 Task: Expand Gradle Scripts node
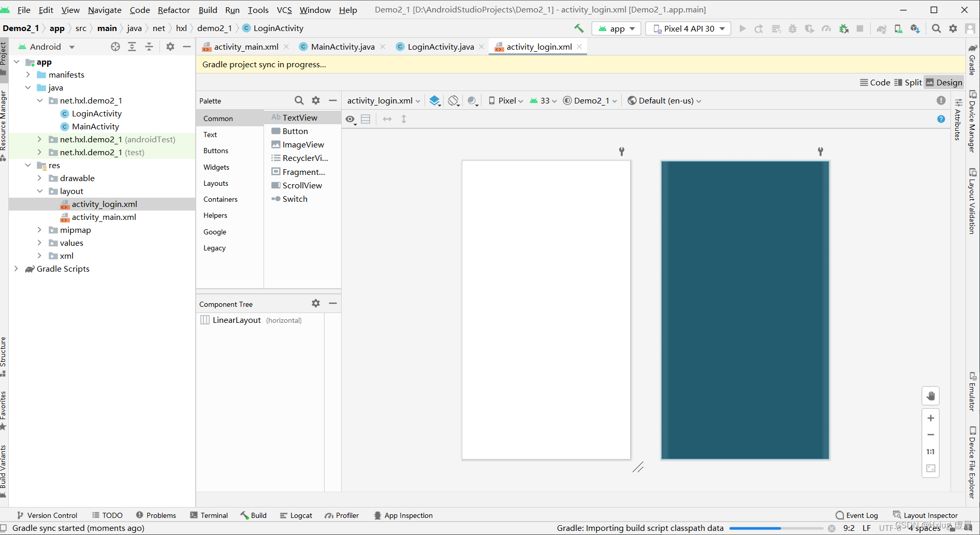click(x=16, y=269)
